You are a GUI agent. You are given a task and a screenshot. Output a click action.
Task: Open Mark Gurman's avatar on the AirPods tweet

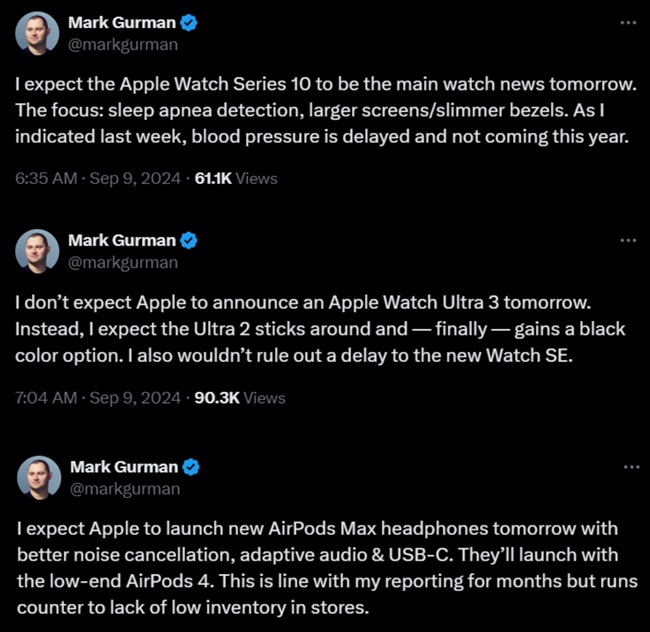(x=37, y=478)
